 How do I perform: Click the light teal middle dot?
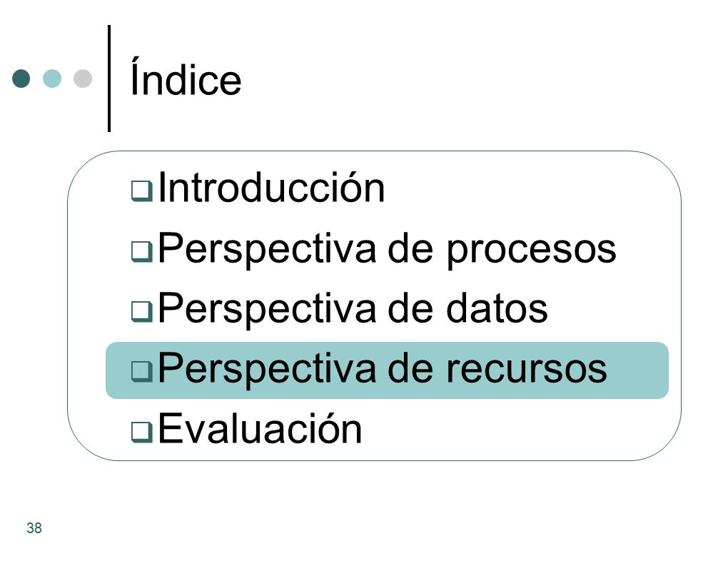coord(52,79)
